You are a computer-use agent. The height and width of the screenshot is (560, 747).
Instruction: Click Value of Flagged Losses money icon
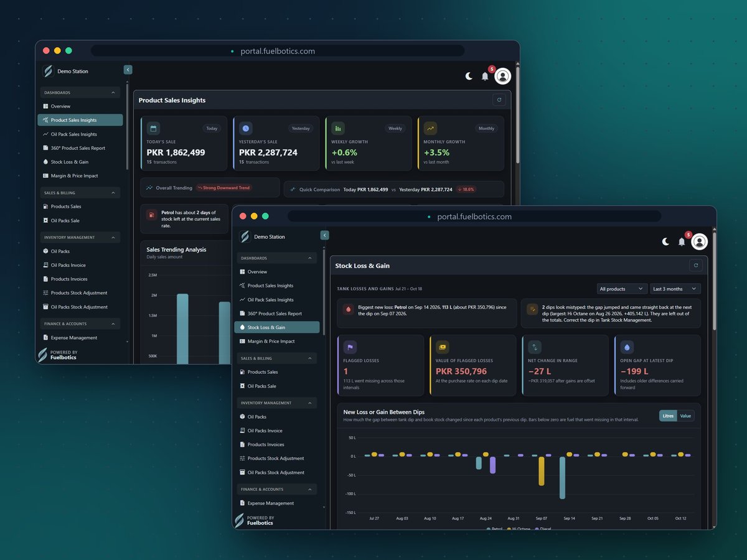point(443,347)
